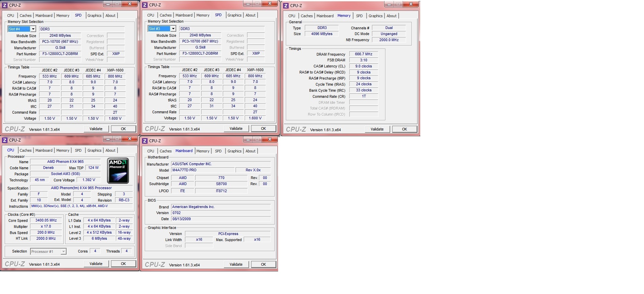Switch to the CPU tab in the Slot #4 window
The width and height of the screenshot is (644, 294).
click(x=11, y=16)
